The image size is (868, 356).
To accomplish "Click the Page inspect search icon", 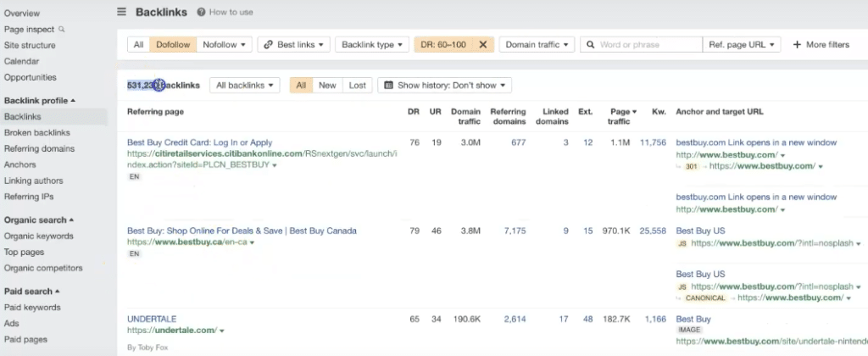I will [x=61, y=29].
